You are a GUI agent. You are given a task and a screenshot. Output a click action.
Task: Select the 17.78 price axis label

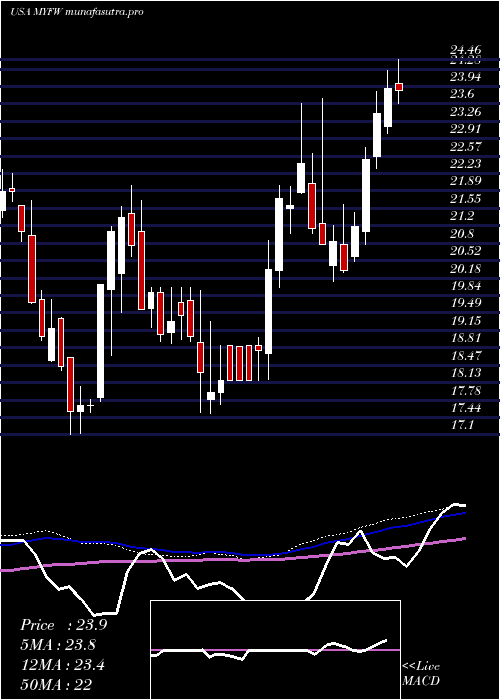click(466, 391)
